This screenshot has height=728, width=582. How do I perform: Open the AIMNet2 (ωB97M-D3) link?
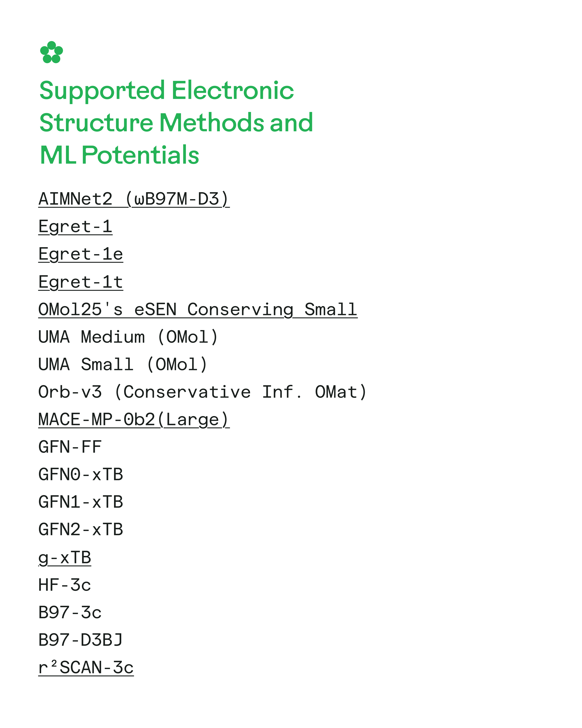click(134, 199)
